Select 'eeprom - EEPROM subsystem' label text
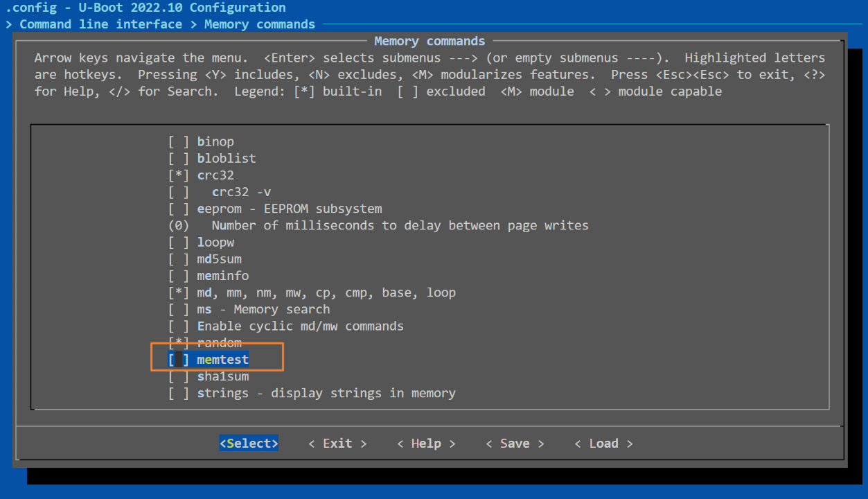 290,209
